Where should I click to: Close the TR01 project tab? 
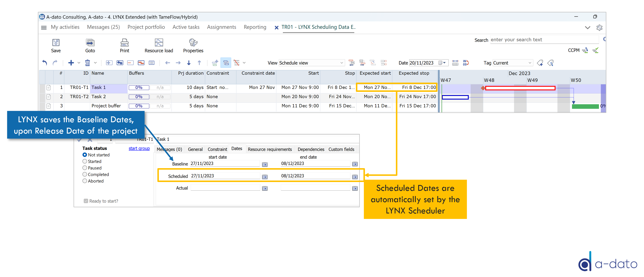coord(276,27)
